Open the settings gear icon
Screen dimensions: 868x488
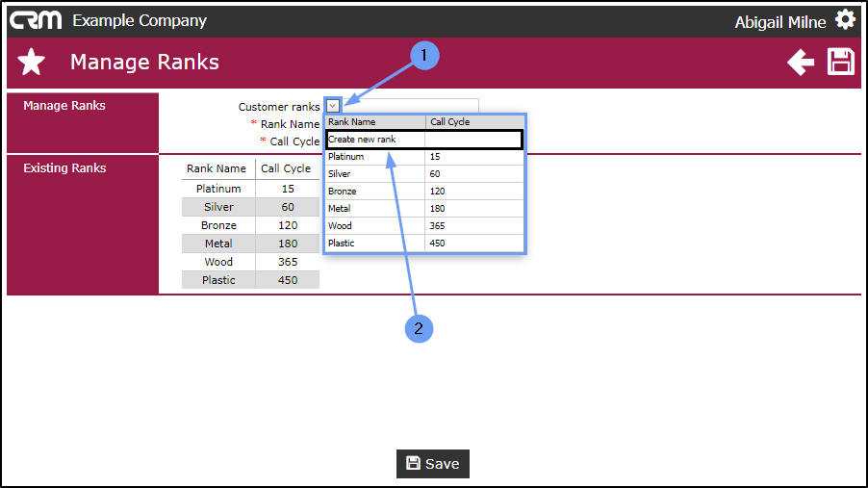tap(845, 20)
